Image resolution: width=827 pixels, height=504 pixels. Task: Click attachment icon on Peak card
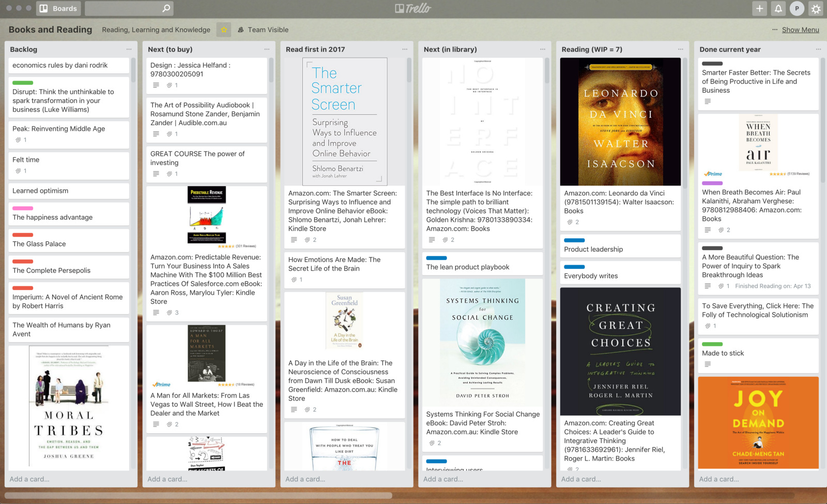18,140
